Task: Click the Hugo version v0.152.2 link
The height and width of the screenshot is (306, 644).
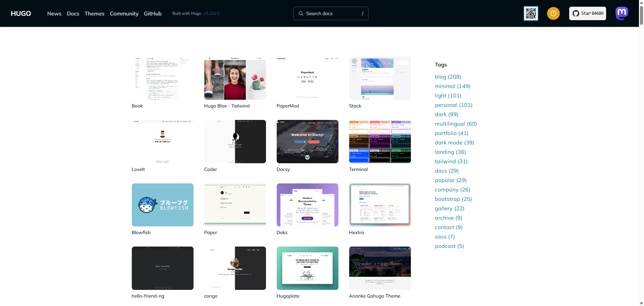Action: [211, 13]
